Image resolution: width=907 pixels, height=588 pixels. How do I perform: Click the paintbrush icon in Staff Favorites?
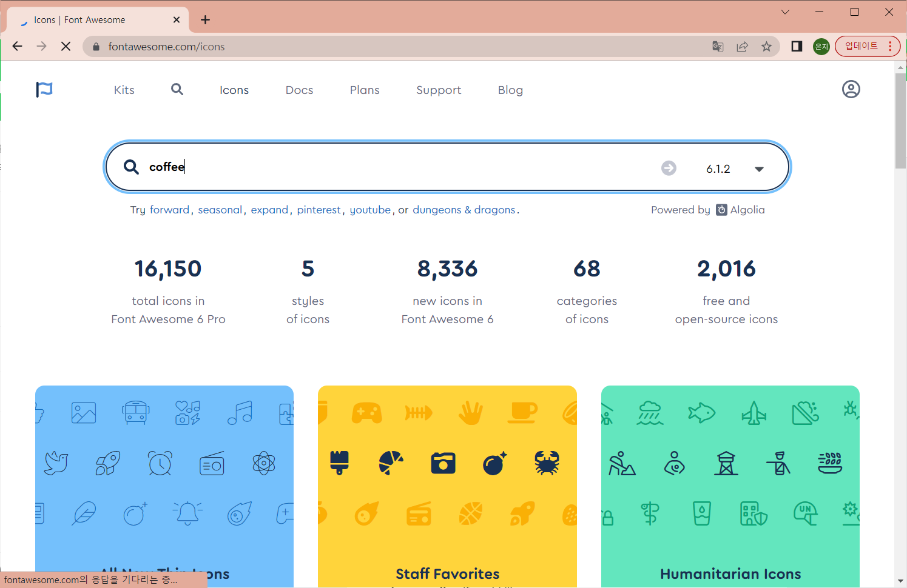click(x=340, y=463)
